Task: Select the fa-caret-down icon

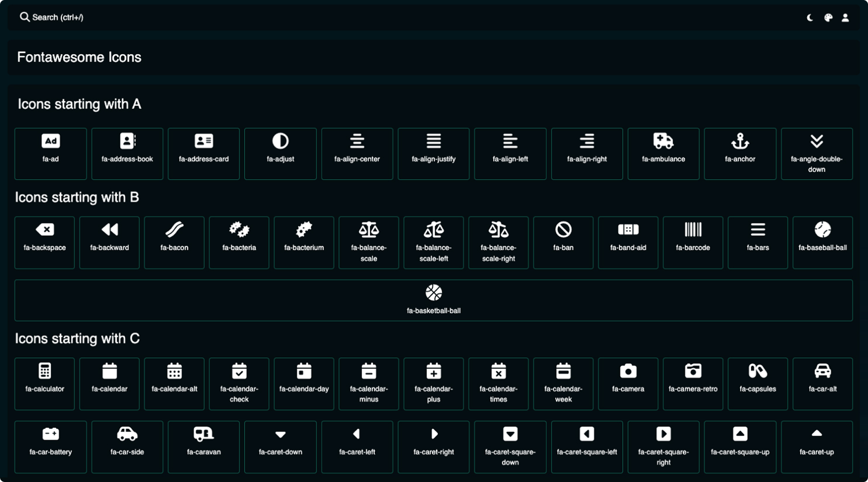Action: point(280,446)
